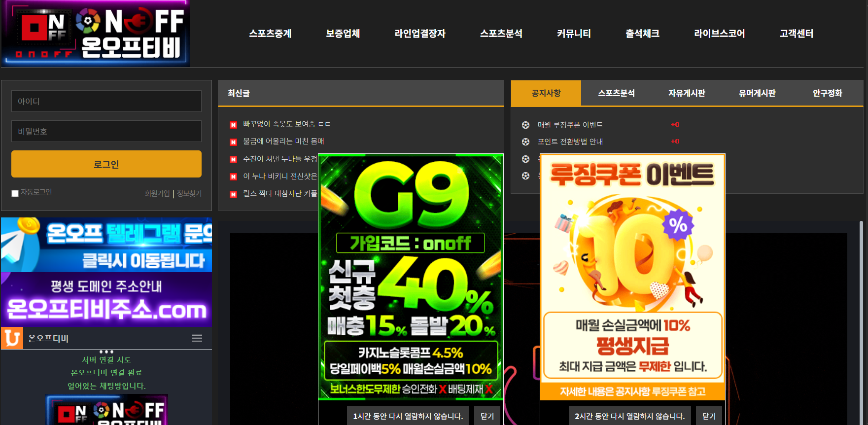Open the 스포츠중계 navigation menu
Viewport: 868px width, 425px height.
coord(270,34)
